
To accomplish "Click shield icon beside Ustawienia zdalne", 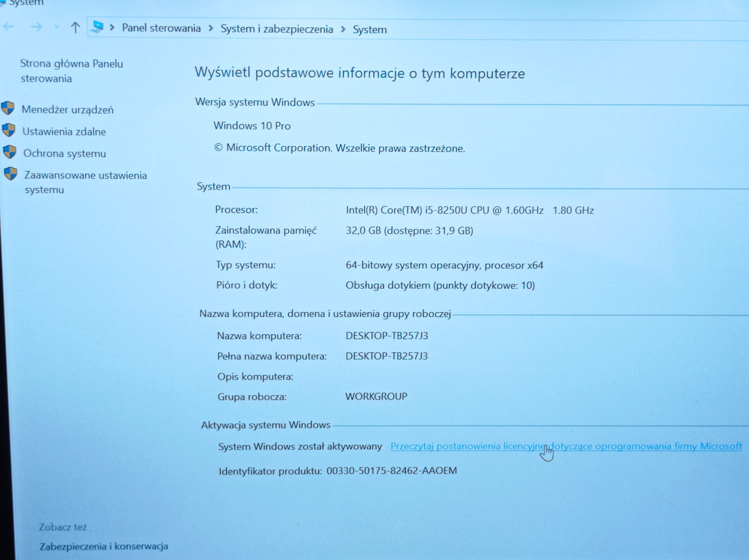I will click(x=9, y=130).
